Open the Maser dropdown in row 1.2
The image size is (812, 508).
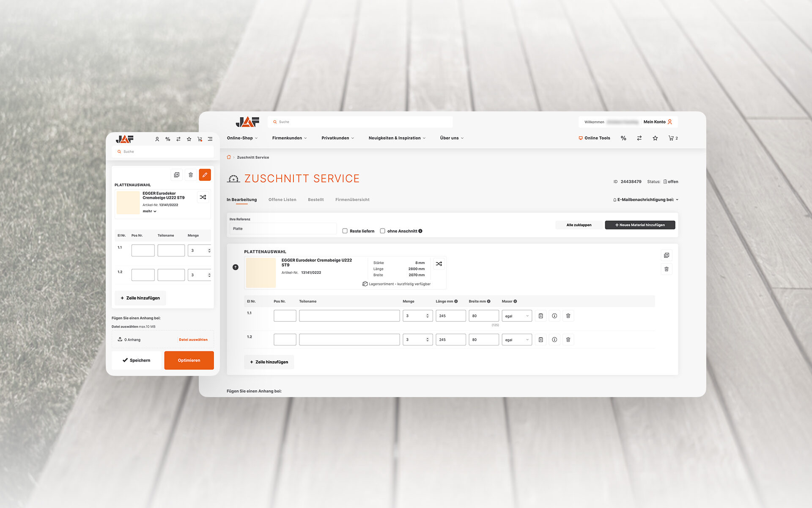click(x=516, y=339)
